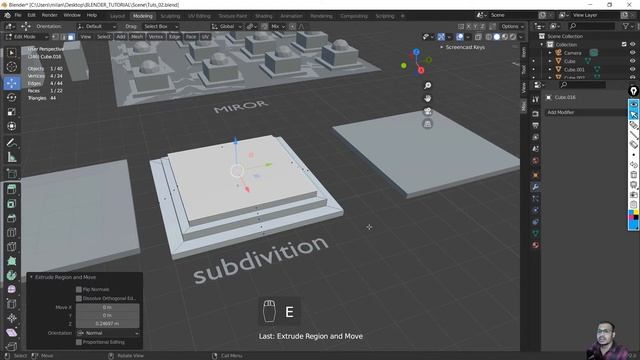
Task: Switch to solid viewport shading
Action: point(496,37)
